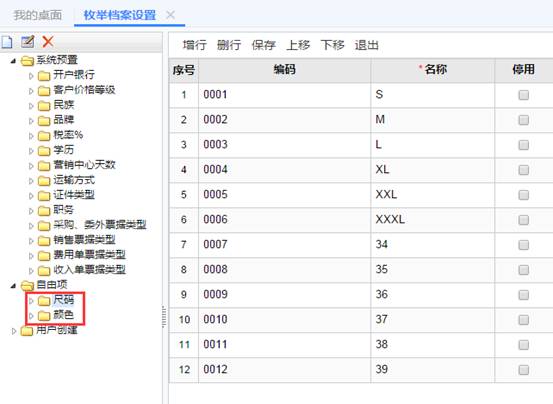Click the panel splitter handle
This screenshot has height=404, width=553.
[164, 316]
